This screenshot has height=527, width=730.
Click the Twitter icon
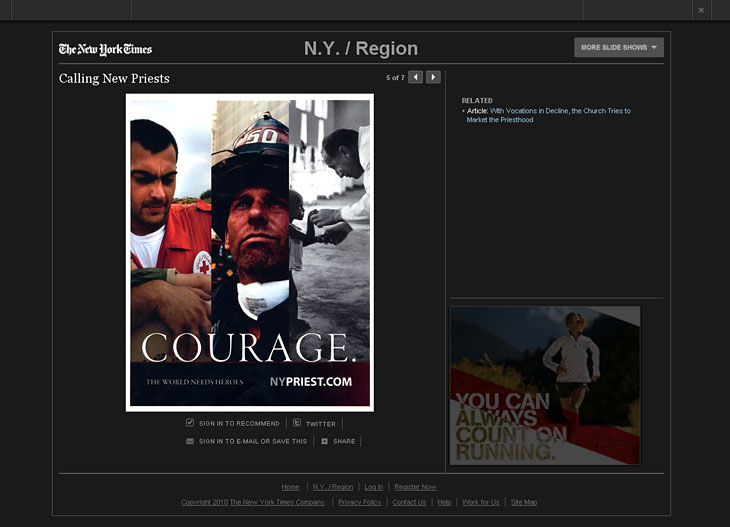(x=297, y=423)
